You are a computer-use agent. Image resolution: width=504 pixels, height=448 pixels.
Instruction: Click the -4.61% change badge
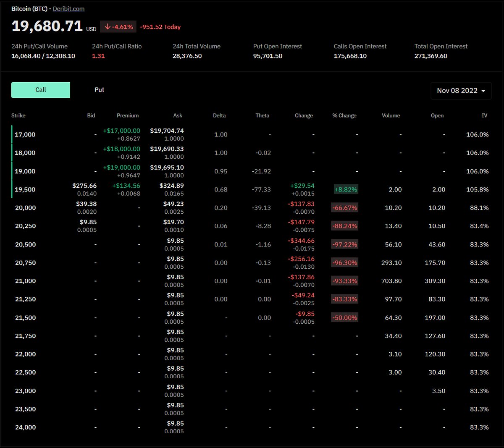click(118, 27)
